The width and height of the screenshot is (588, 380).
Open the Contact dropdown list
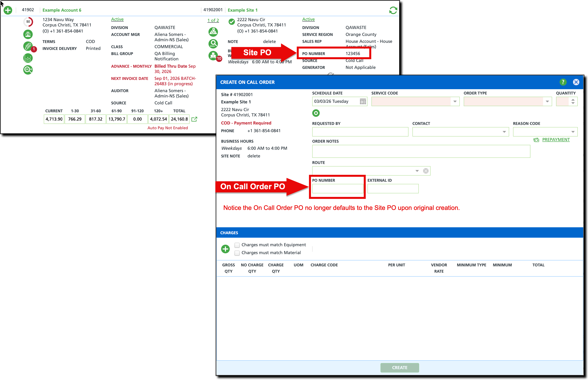coord(504,132)
